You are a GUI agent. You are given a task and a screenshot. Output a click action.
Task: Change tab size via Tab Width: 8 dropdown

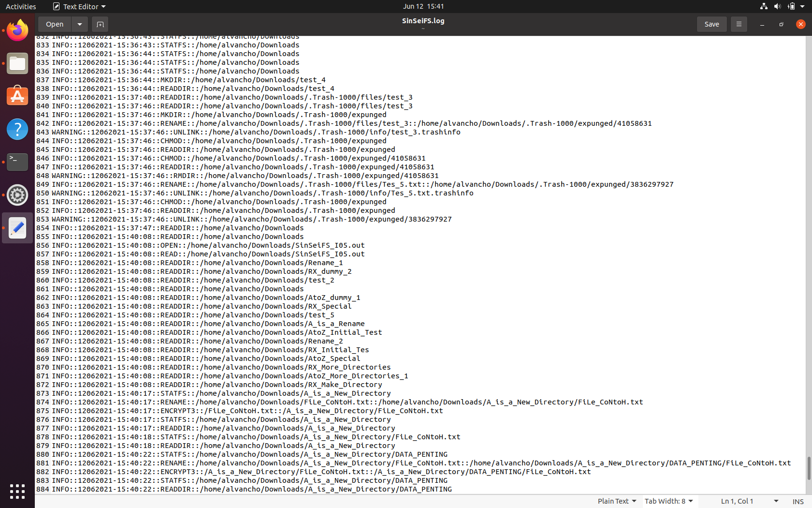pos(668,501)
